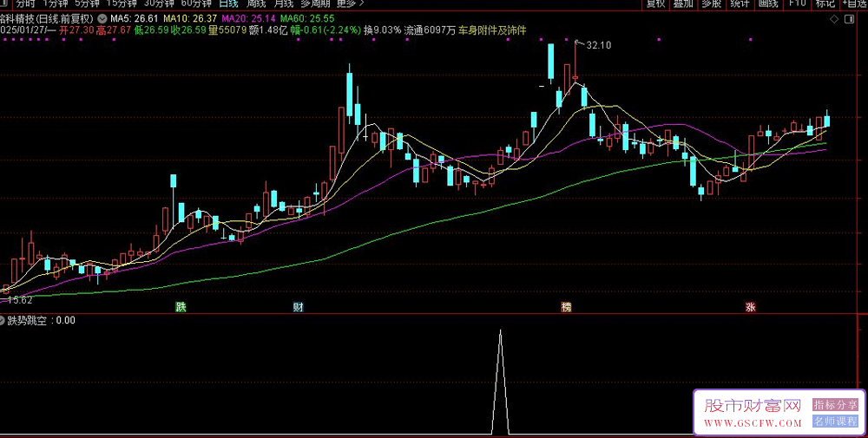Click the diamond icon above the chart
Image resolution: width=868 pixels, height=438 pixels.
coord(835,20)
